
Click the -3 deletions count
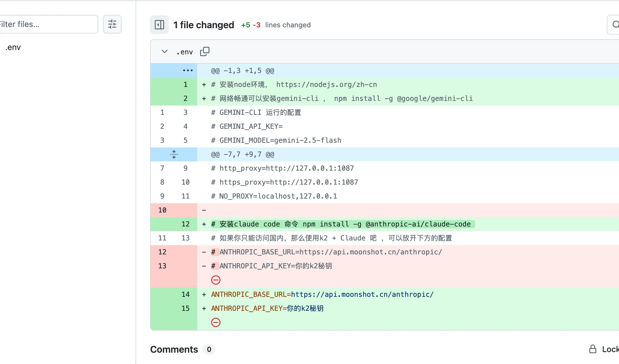click(257, 25)
